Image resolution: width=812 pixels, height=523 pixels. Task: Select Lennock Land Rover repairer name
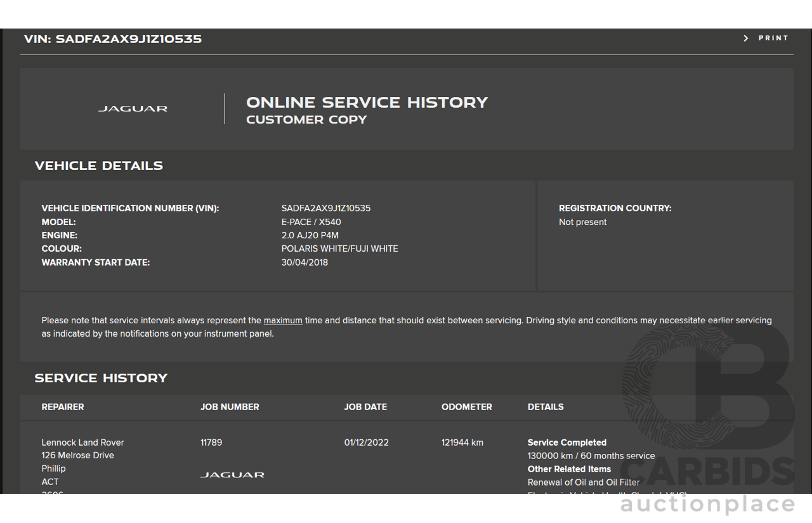[x=82, y=442]
